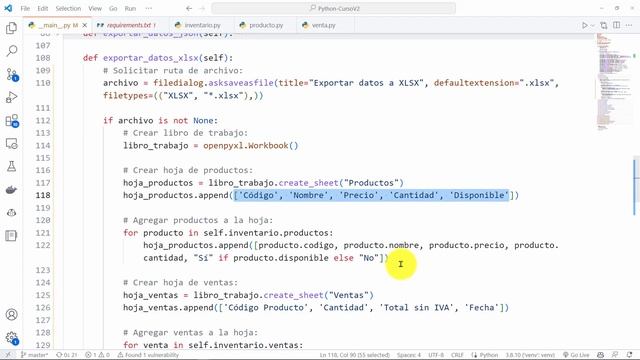Click on the 'Total sin IVA' string
The height and width of the screenshot is (360, 640).
[417, 307]
